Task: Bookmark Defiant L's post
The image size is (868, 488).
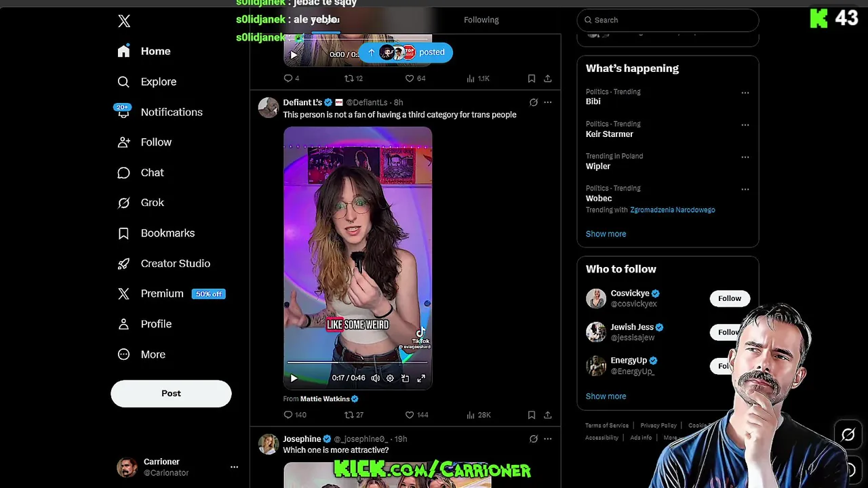Action: (x=532, y=415)
